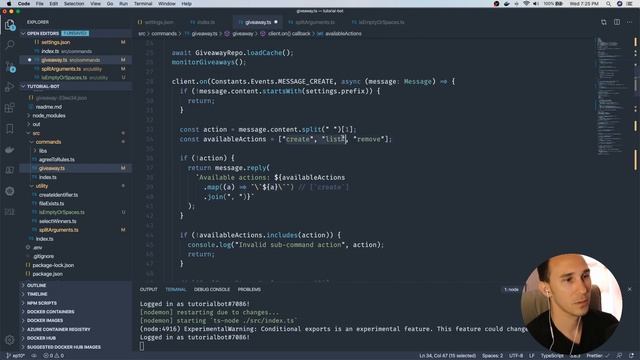Open the Problems panel tab

(x=249, y=289)
